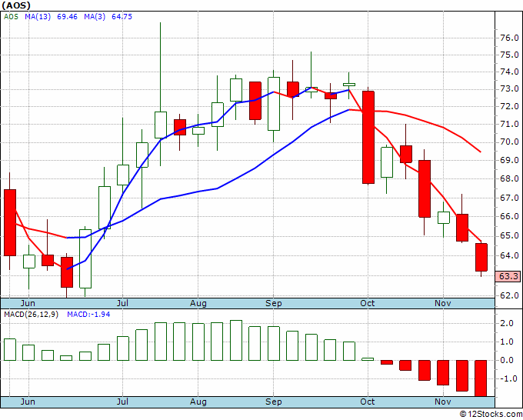Click the 73.0 price axis label

(509, 89)
